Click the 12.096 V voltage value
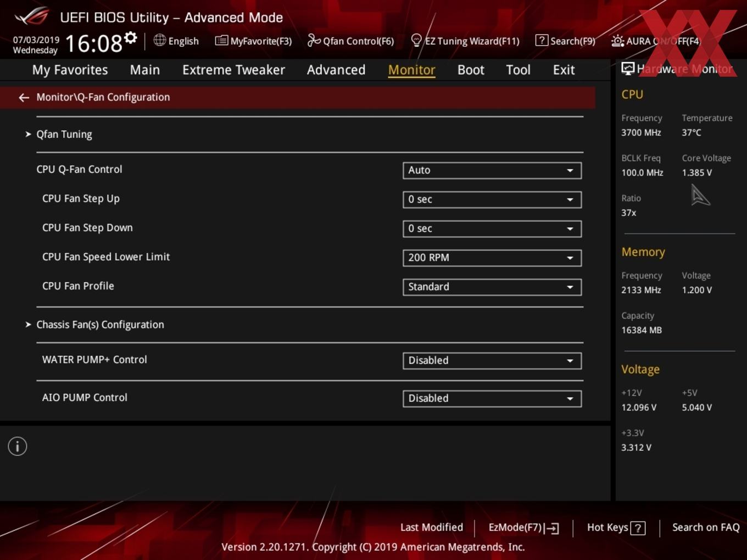The width and height of the screenshot is (747, 560). [639, 407]
